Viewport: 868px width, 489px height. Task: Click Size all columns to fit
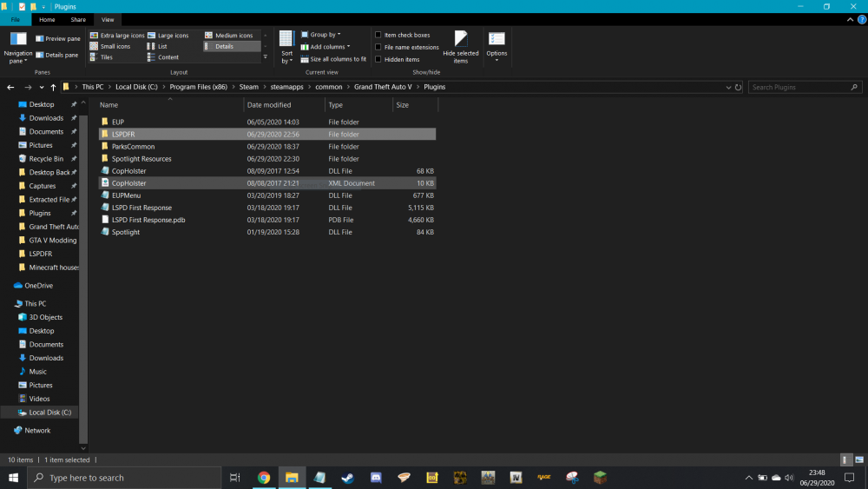(x=334, y=59)
